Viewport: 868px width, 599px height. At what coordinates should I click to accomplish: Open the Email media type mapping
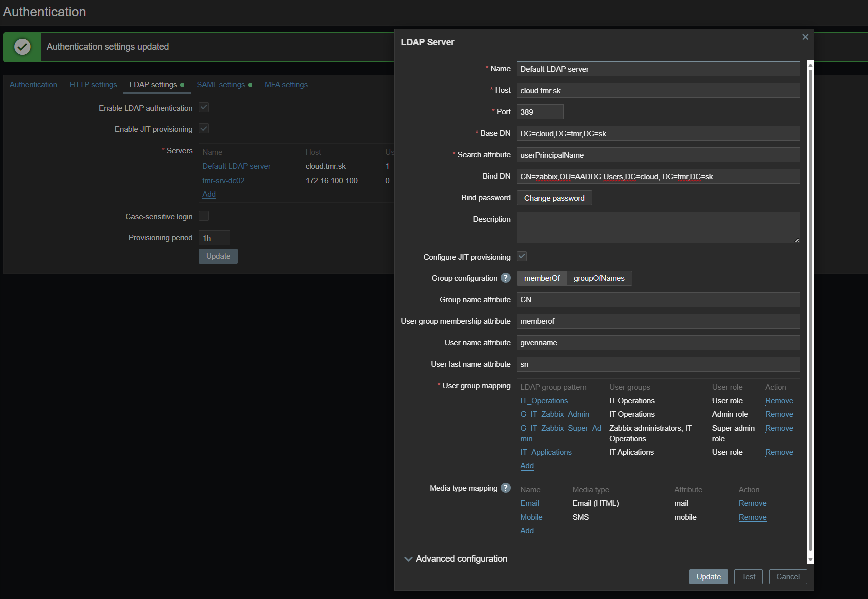529,503
